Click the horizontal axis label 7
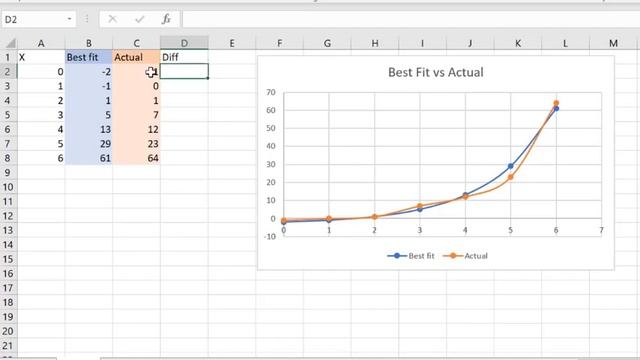The image size is (640, 360). [601, 230]
